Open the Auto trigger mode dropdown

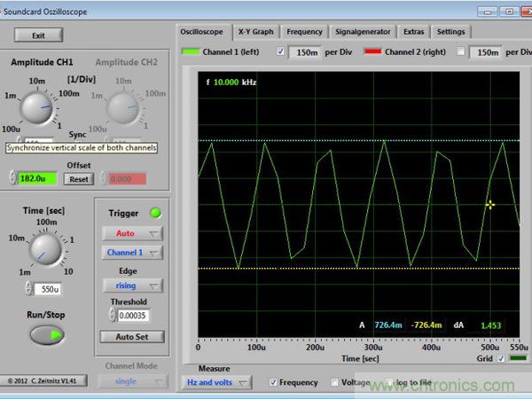[x=132, y=233]
